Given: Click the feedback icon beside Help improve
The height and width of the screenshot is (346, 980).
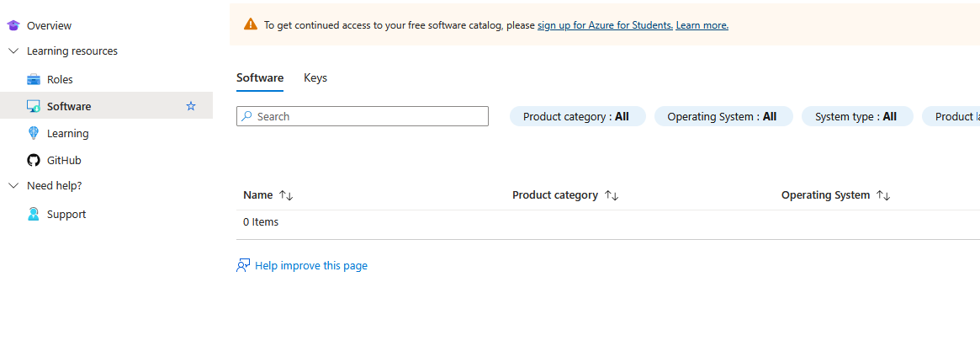Looking at the screenshot, I should pos(243,265).
